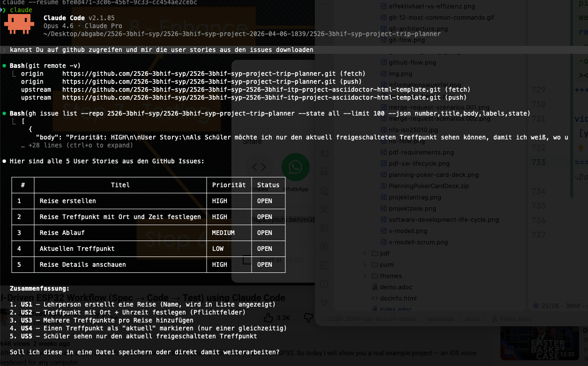This screenshot has height=366, width=588.
Task: Select projektziele.png in project tree
Action: click(x=412, y=208)
